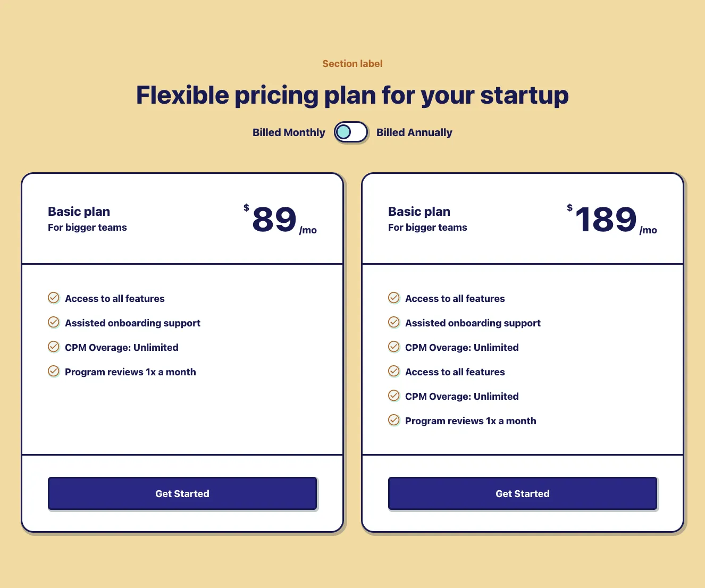Click the last CPM Overage checkmark in $189 plan

click(394, 396)
